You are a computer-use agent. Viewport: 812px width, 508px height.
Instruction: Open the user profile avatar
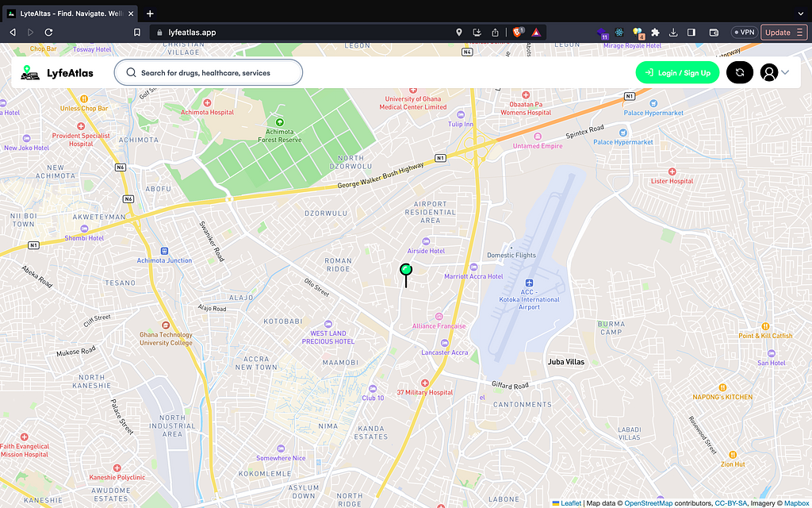coord(768,72)
